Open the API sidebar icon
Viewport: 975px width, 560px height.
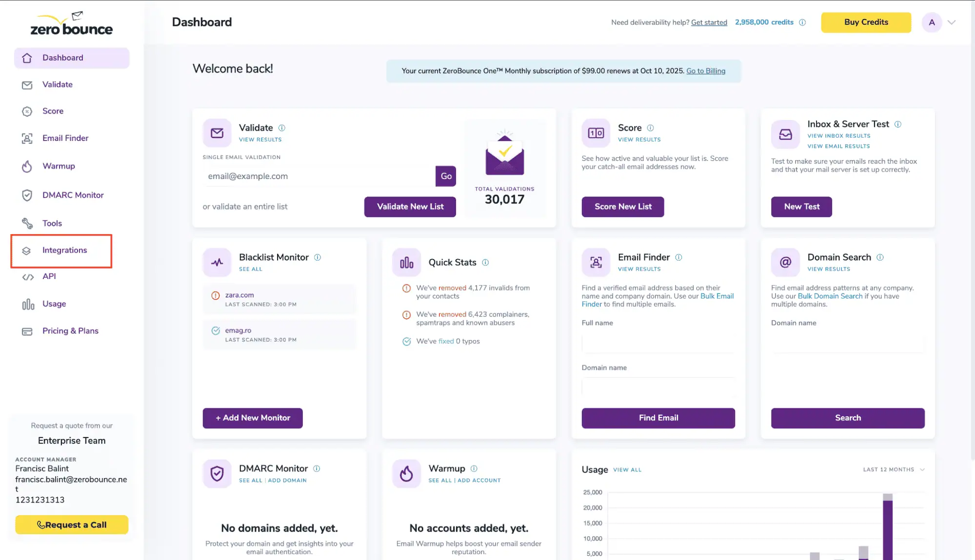(x=27, y=277)
